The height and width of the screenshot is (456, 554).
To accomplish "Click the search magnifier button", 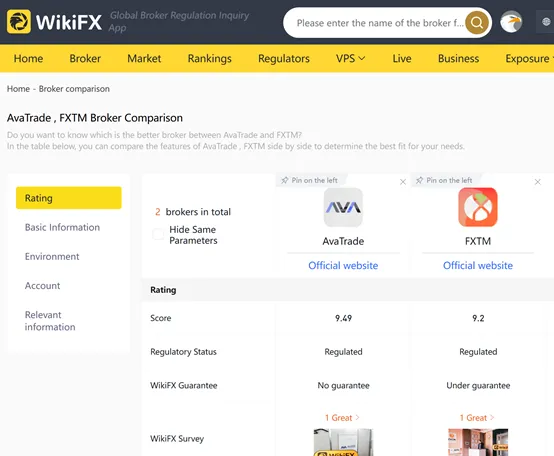I will 477,23.
